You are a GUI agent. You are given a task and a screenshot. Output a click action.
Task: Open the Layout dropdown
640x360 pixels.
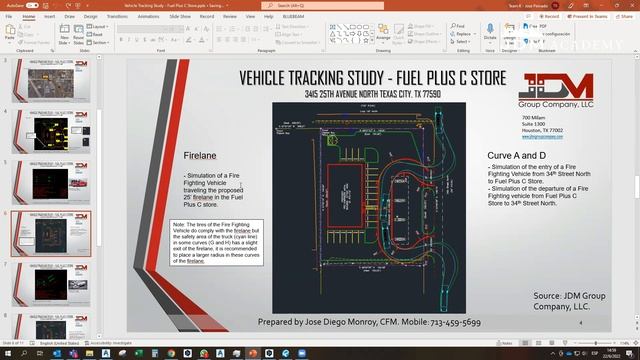coord(98,27)
